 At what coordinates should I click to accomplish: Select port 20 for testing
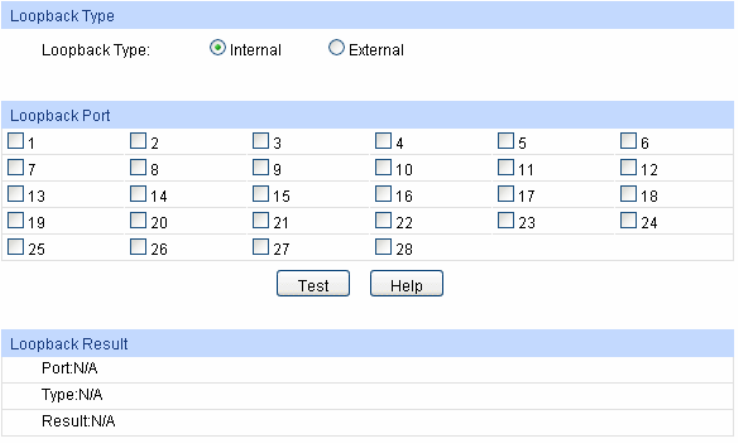pos(138,220)
